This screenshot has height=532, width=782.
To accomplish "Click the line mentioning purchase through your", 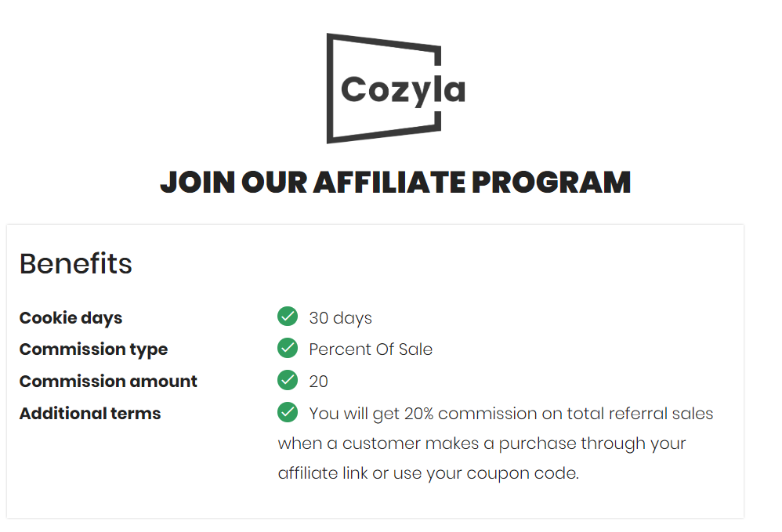I will [x=482, y=443].
